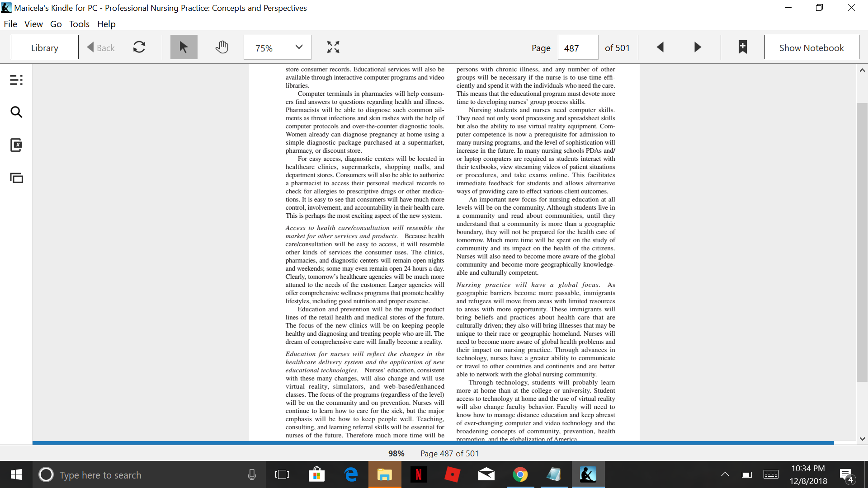Open the Help menu
868x488 pixels.
point(106,24)
